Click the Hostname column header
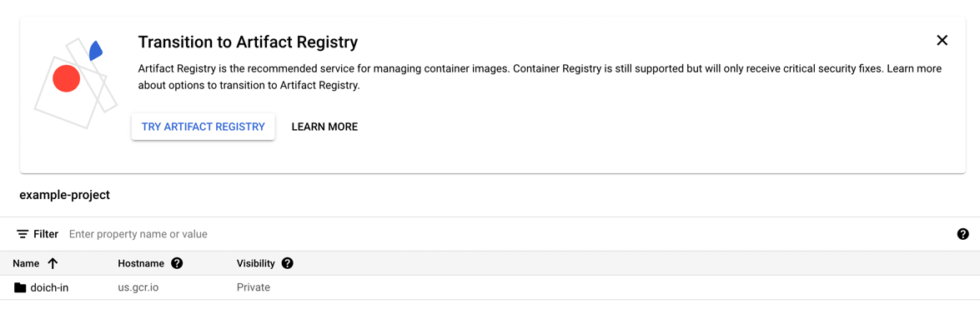Screen dimensions: 980x314 (x=141, y=263)
